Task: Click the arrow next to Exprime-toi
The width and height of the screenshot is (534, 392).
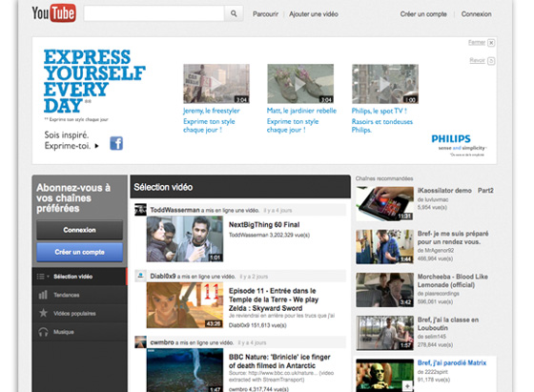Action: coord(96,146)
